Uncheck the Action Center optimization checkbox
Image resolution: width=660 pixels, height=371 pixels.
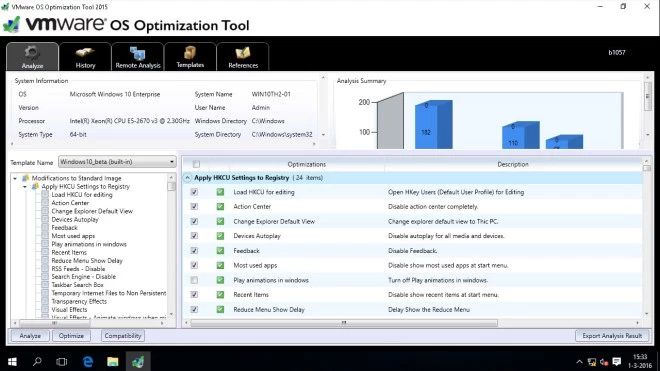[x=194, y=207]
